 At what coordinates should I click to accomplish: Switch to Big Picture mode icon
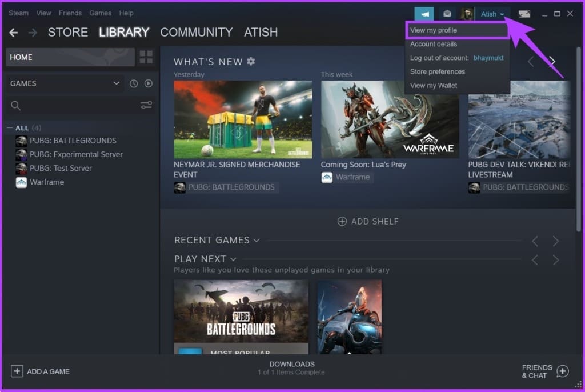point(524,14)
